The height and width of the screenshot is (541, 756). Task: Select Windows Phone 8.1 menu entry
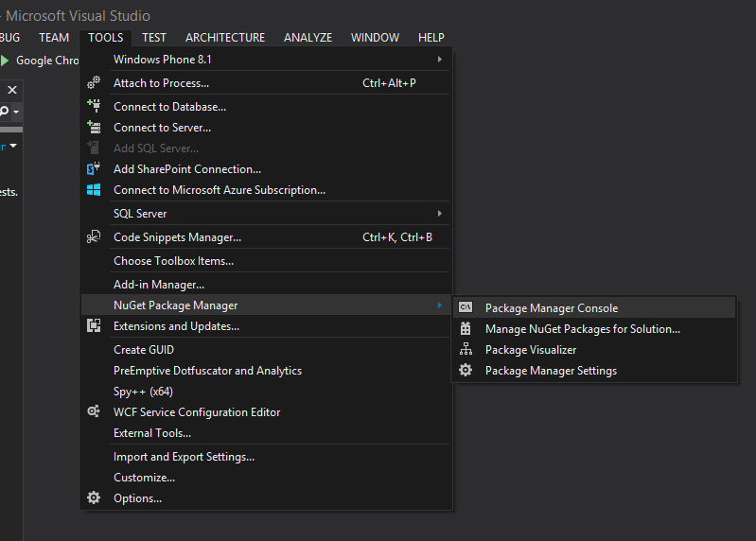(x=266, y=60)
